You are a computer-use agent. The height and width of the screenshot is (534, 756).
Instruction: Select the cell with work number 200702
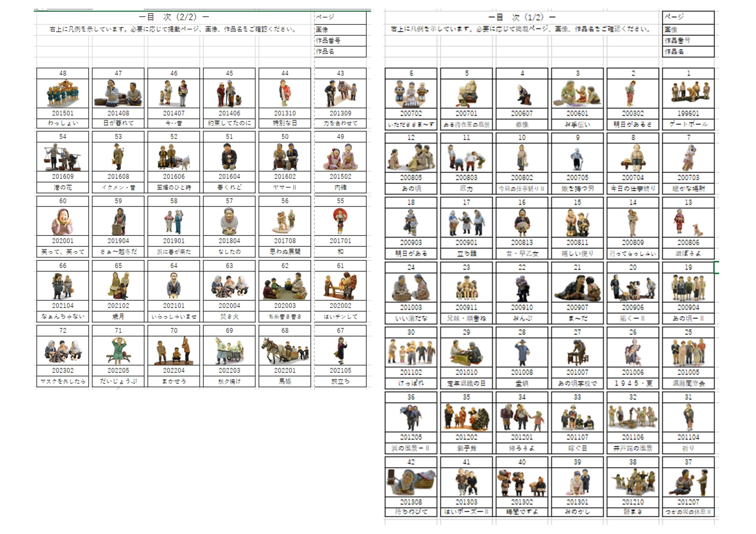tap(411, 113)
